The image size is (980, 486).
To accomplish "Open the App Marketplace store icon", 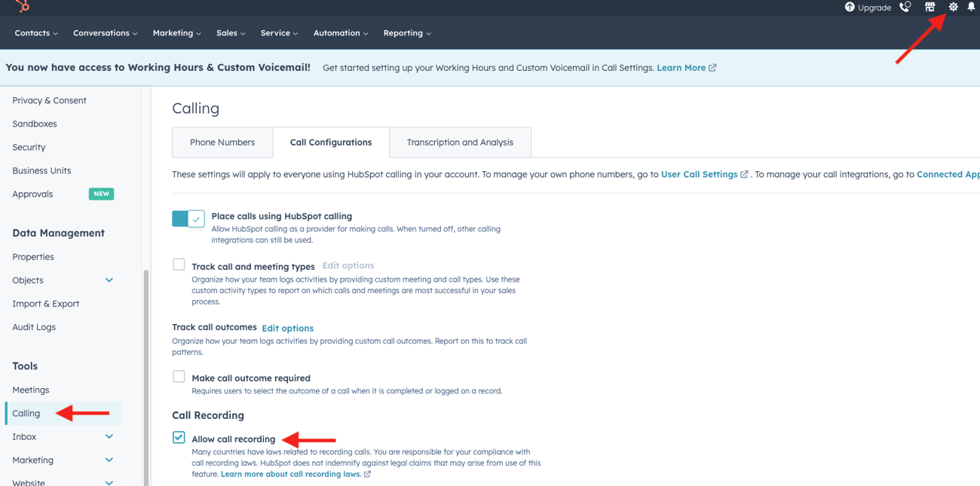I will click(x=930, y=7).
